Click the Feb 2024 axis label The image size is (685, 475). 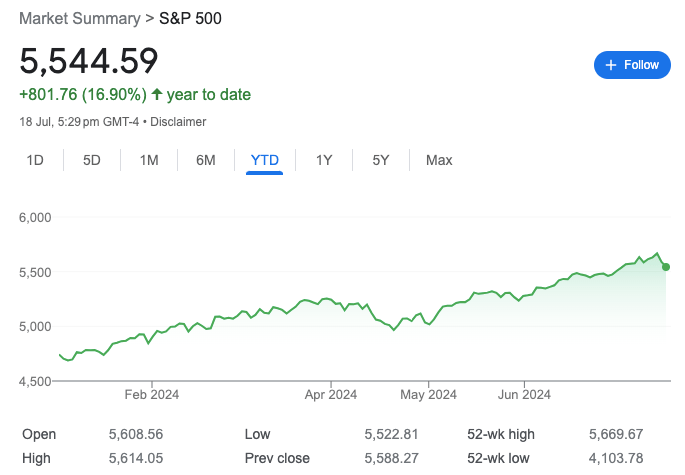coord(152,394)
